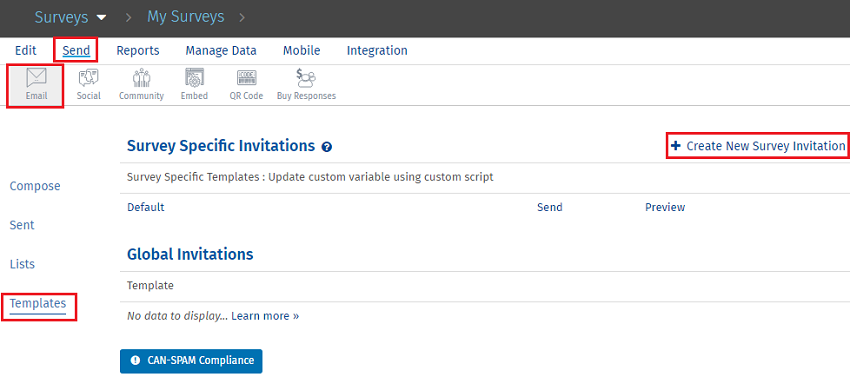The width and height of the screenshot is (850, 377).
Task: Click the Surveys breadcrumb text
Action: pos(61,17)
